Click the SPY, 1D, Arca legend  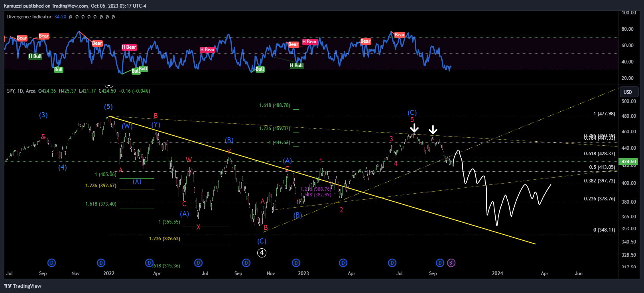21,91
